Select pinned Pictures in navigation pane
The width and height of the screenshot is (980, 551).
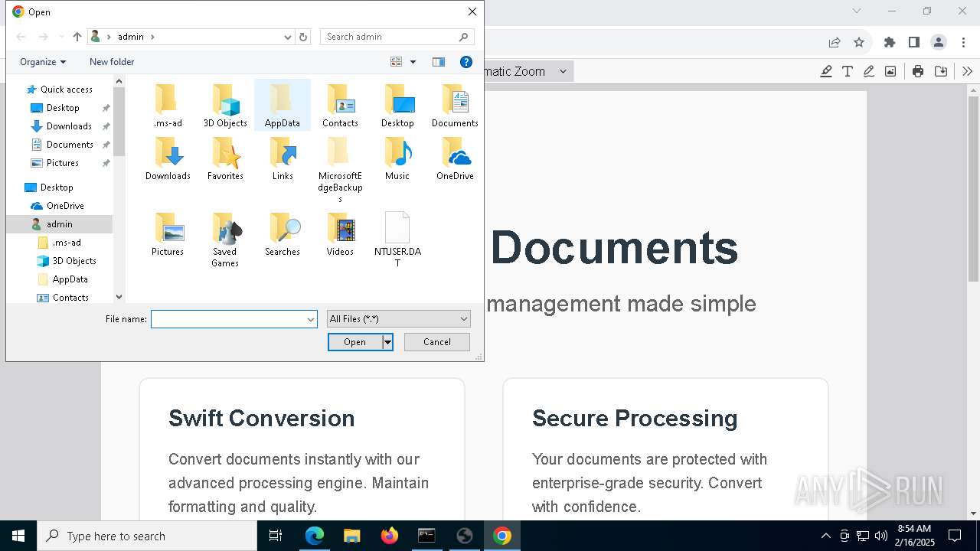(63, 163)
